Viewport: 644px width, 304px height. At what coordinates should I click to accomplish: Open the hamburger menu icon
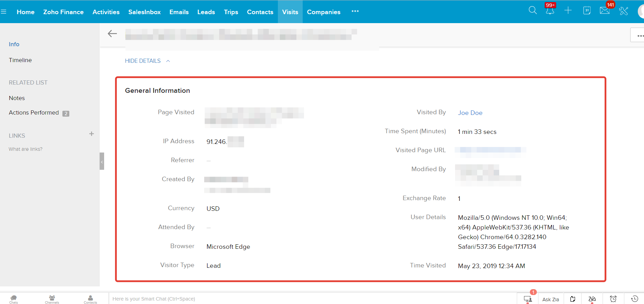coord(3,12)
